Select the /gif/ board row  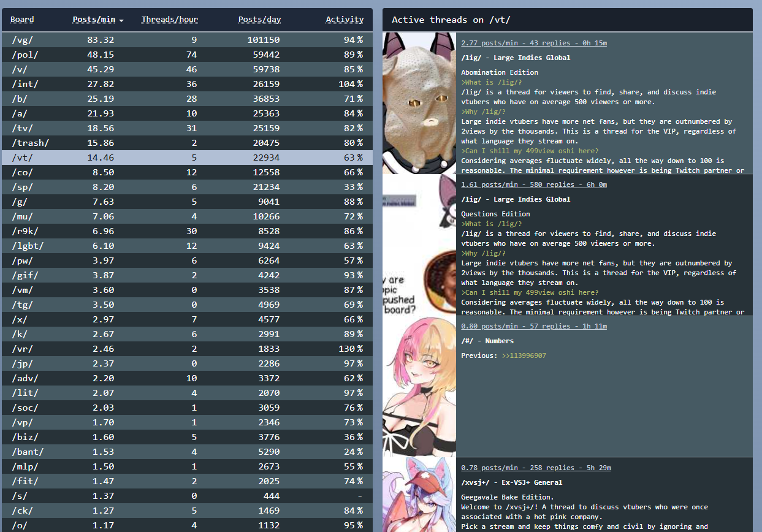187,275
